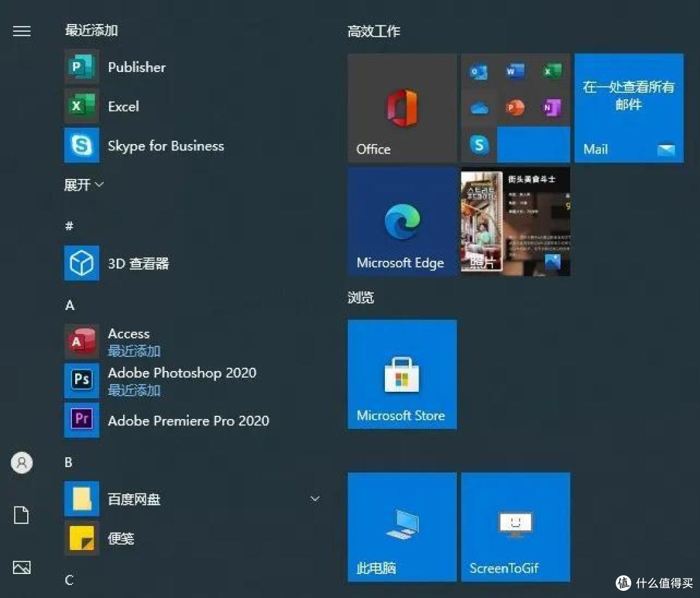The height and width of the screenshot is (598, 700).
Task: Open Excel icon in Office apps tile
Action: tap(552, 71)
